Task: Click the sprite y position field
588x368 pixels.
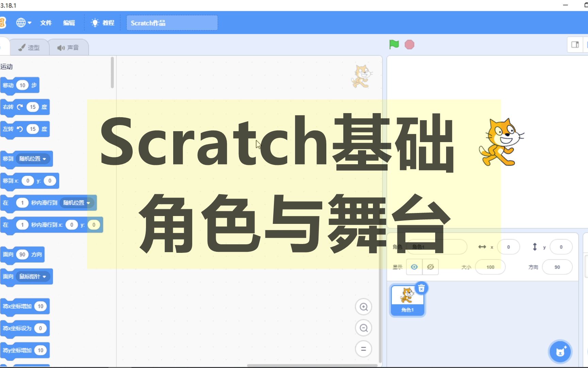Action: point(561,247)
